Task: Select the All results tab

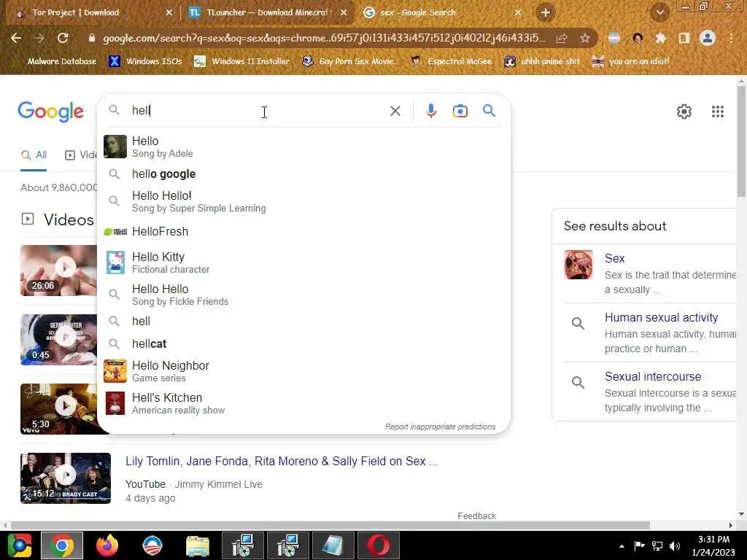Action: coord(34,155)
